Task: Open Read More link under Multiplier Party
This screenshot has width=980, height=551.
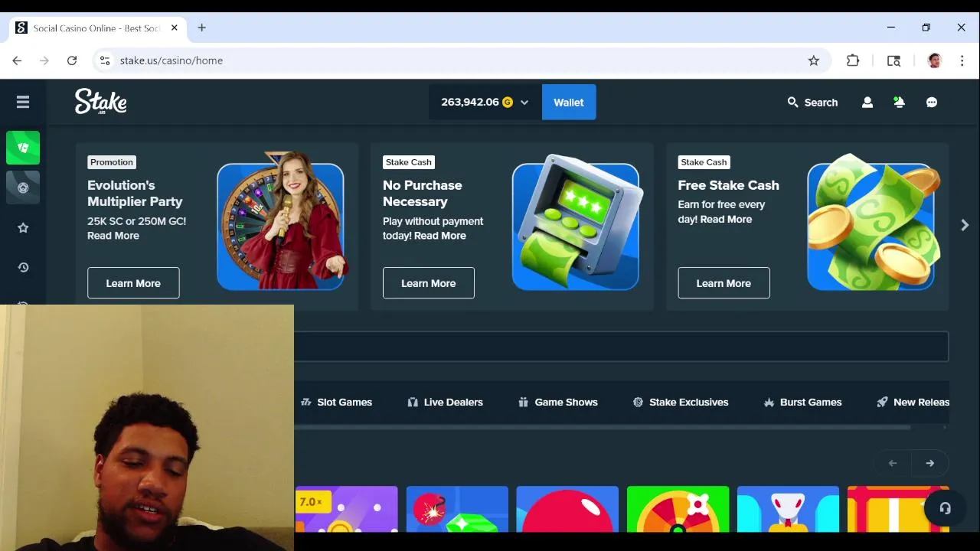Action: [113, 236]
